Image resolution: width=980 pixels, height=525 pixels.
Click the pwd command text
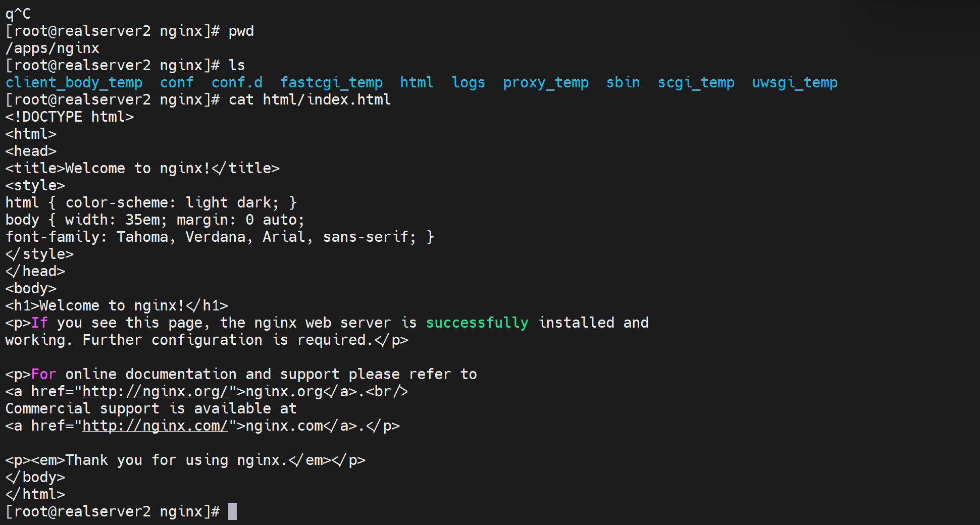coord(241,31)
